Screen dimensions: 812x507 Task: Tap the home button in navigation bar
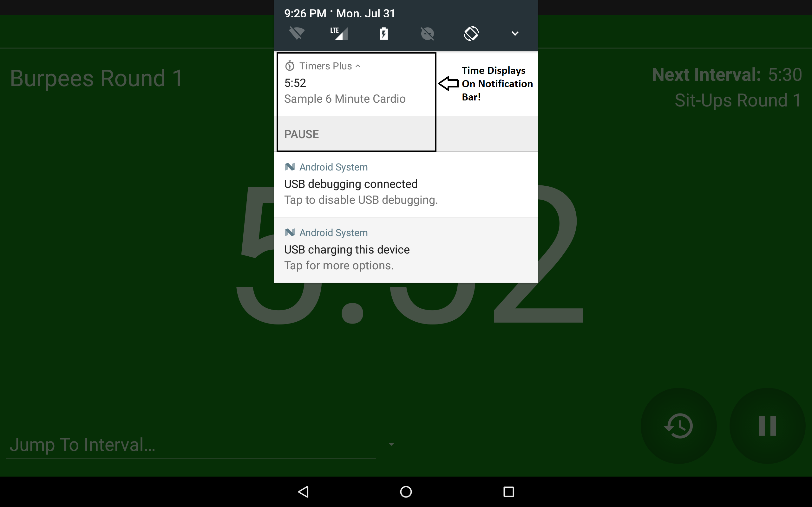(x=406, y=492)
